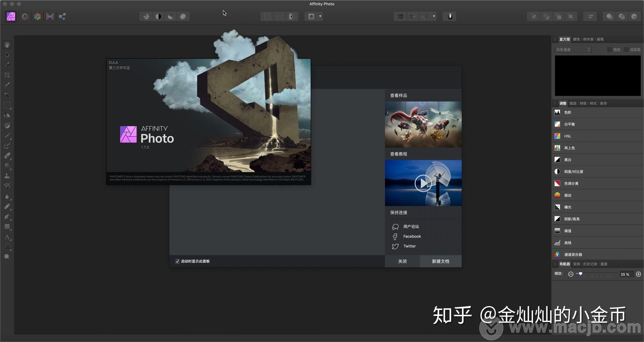Select the Color Picker eyedropper tool
Screen dimensions: 644x342
(x=7, y=65)
